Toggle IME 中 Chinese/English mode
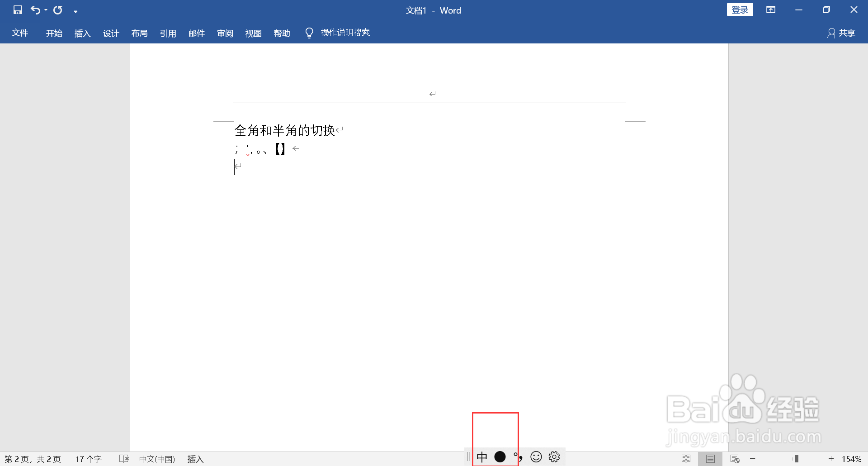868x466 pixels. click(x=482, y=457)
